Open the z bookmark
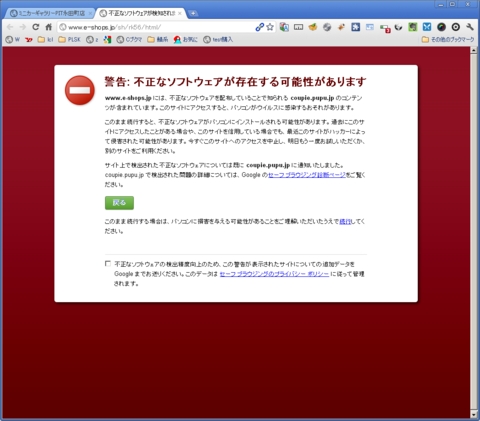This screenshot has width=480, height=421. coord(92,40)
